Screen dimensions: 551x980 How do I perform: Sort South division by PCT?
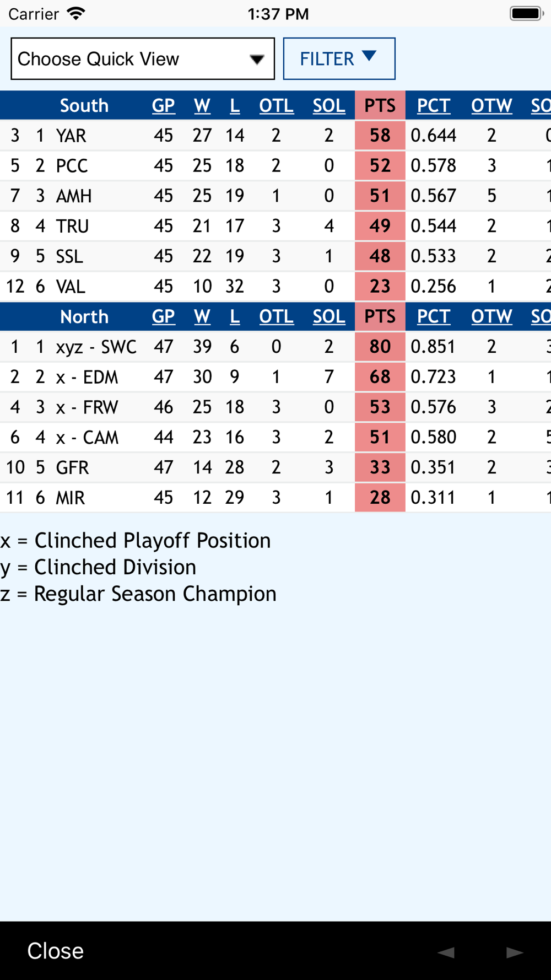(434, 106)
